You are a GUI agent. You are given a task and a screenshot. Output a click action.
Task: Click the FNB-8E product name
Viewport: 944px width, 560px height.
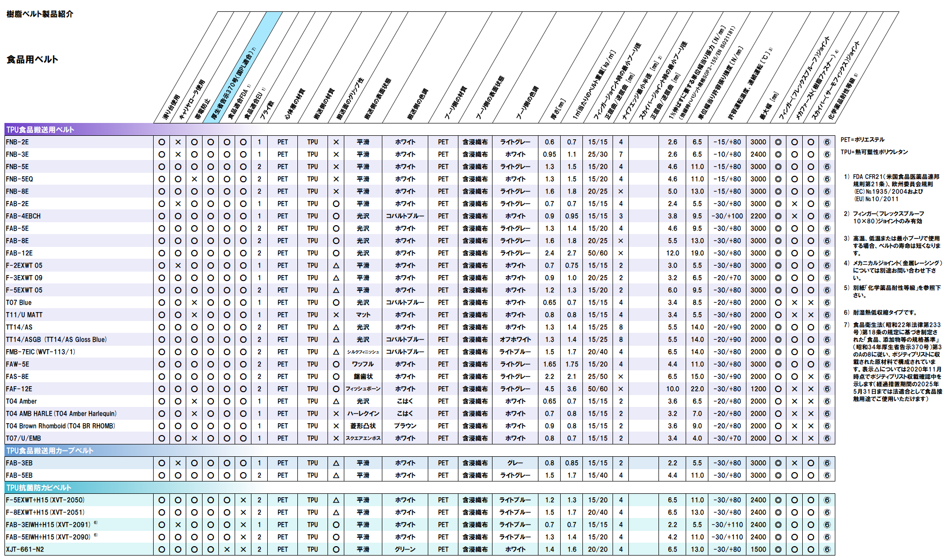[17, 192]
